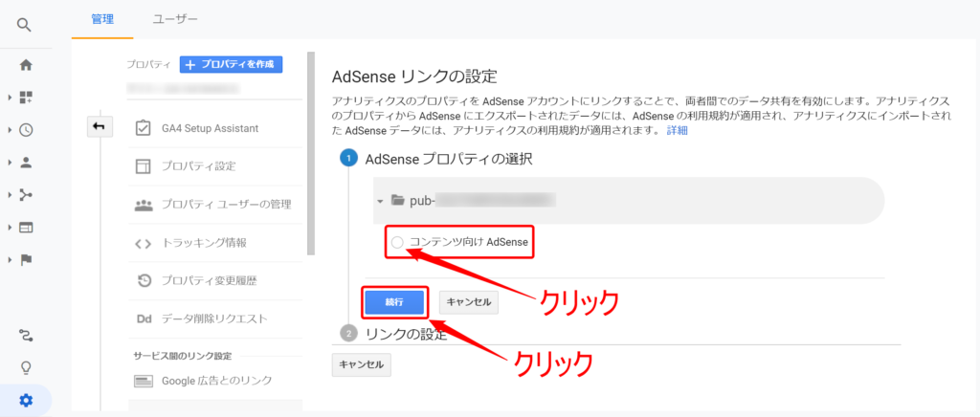Expand the Customization dashboard sidebar arrow
Viewport: 980px width, 417px height.
pyautogui.click(x=10, y=98)
